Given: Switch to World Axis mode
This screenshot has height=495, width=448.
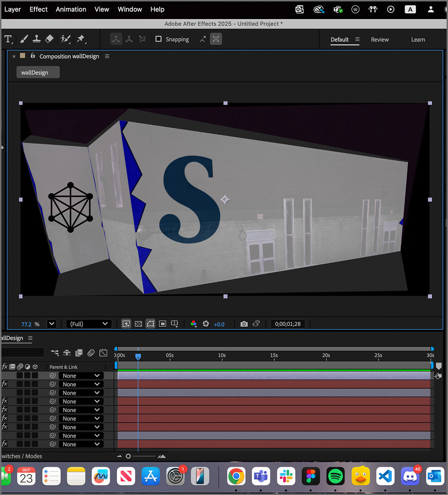Looking at the screenshot, I should point(129,39).
